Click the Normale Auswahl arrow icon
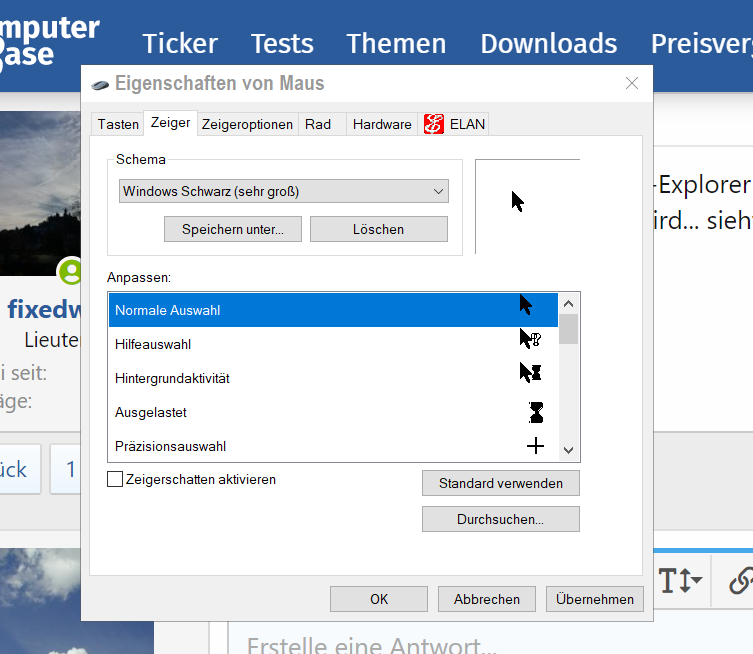This screenshot has height=654, width=753. pos(526,304)
